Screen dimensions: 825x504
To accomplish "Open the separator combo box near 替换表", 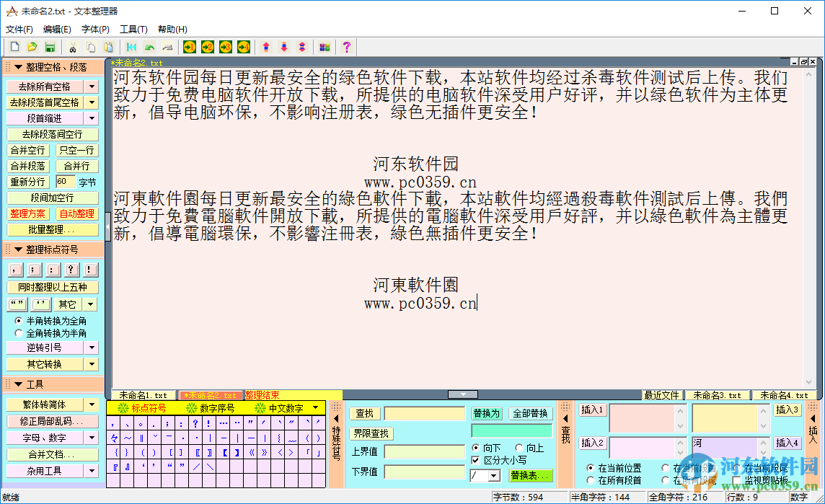I will 495,474.
